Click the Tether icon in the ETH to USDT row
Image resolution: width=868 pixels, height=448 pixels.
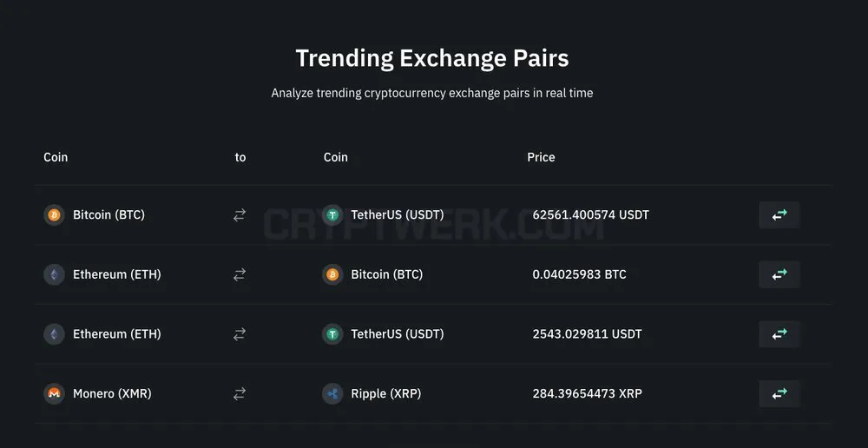332,334
